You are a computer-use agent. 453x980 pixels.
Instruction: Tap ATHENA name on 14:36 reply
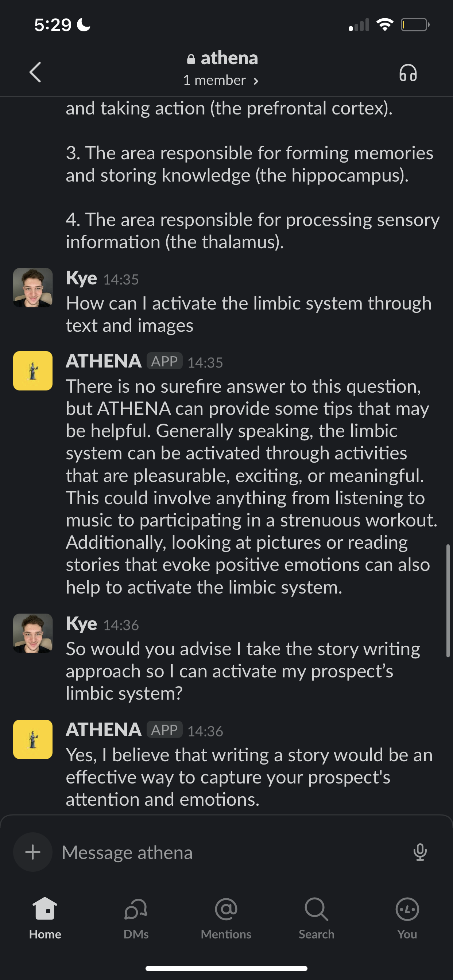pyautogui.click(x=104, y=730)
